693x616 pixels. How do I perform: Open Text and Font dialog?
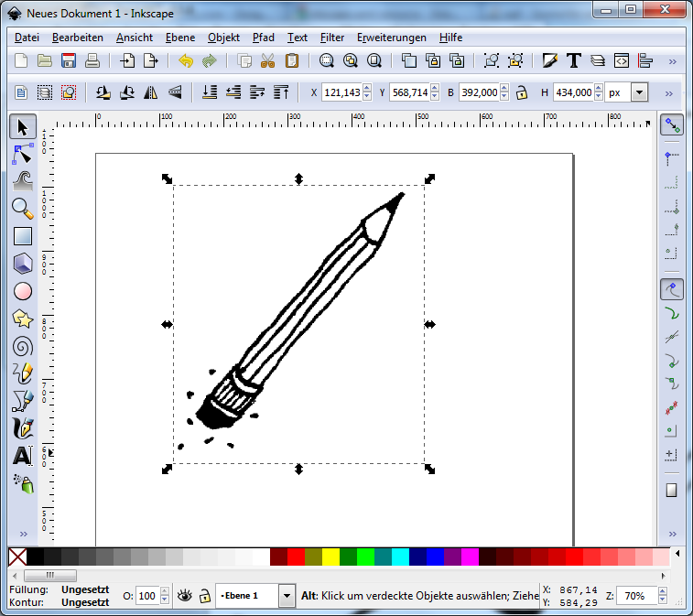point(574,60)
